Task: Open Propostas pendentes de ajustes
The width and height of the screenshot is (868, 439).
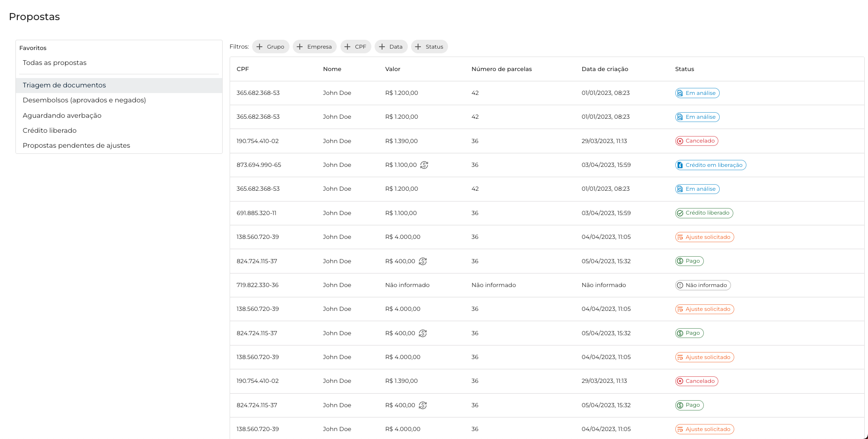Action: [76, 145]
